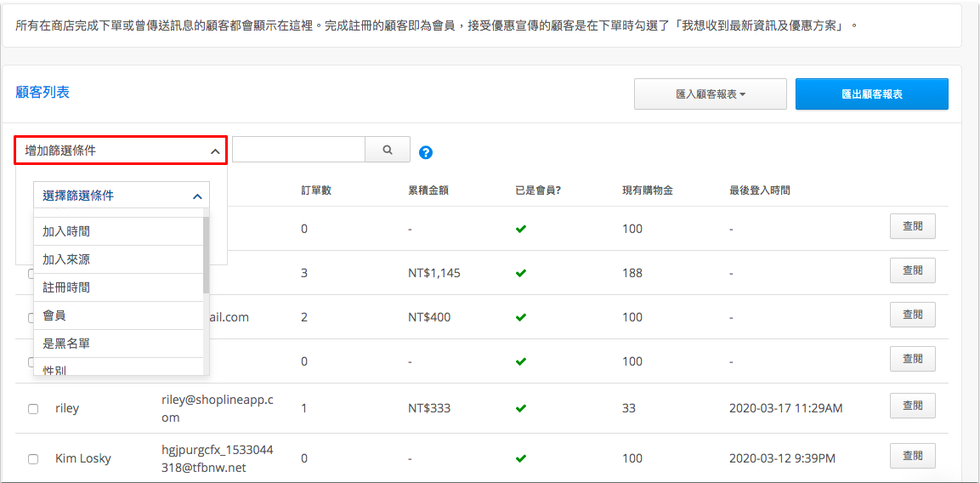The image size is (980, 483).
Task: Open the blue question mark help icon
Action: [426, 152]
